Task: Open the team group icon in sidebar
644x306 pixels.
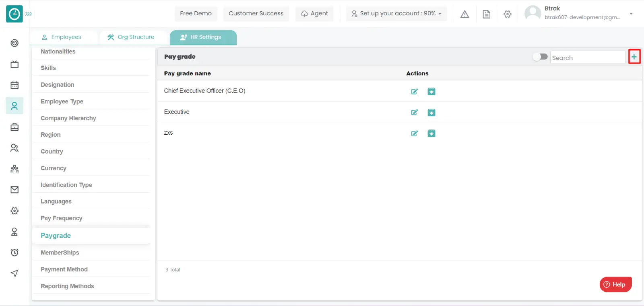Action: click(x=14, y=169)
